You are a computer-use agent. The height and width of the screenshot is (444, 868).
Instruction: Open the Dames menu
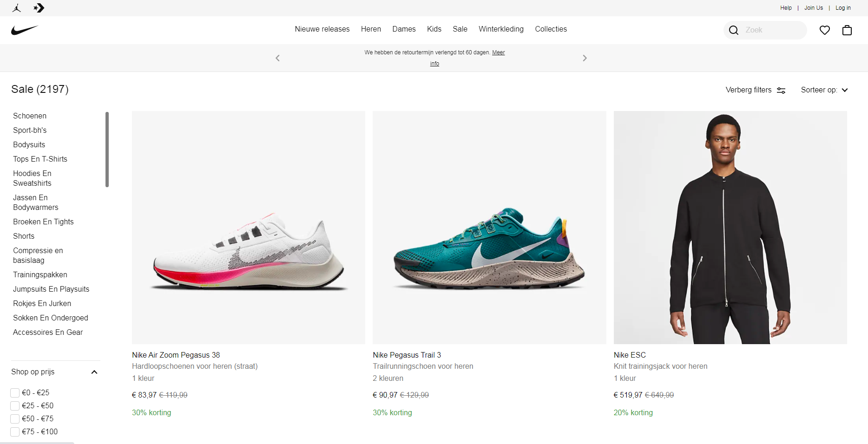click(404, 29)
